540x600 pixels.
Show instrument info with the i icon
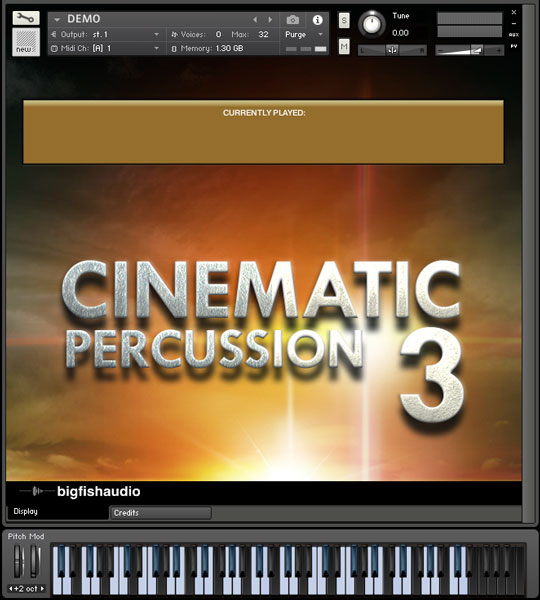317,20
